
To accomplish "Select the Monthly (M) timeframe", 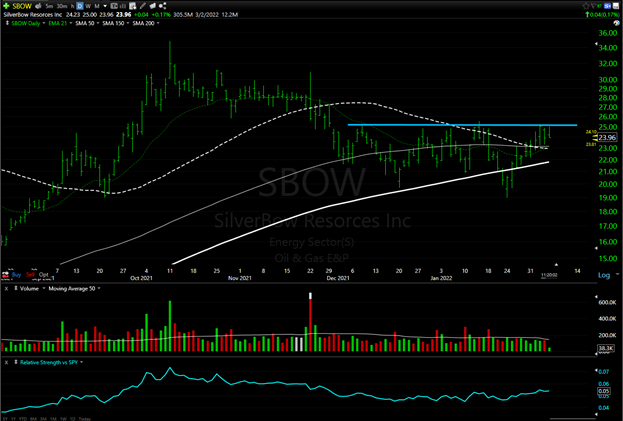I will tap(97, 6).
